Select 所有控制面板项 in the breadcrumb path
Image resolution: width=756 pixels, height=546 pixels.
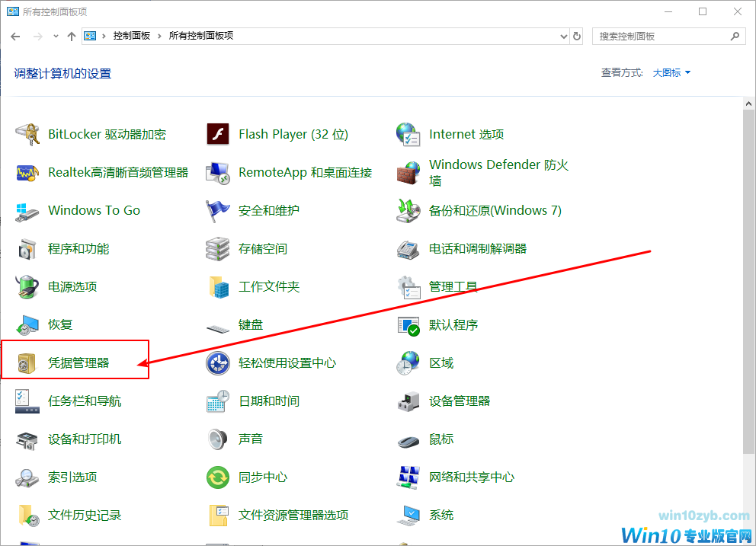[x=200, y=36]
